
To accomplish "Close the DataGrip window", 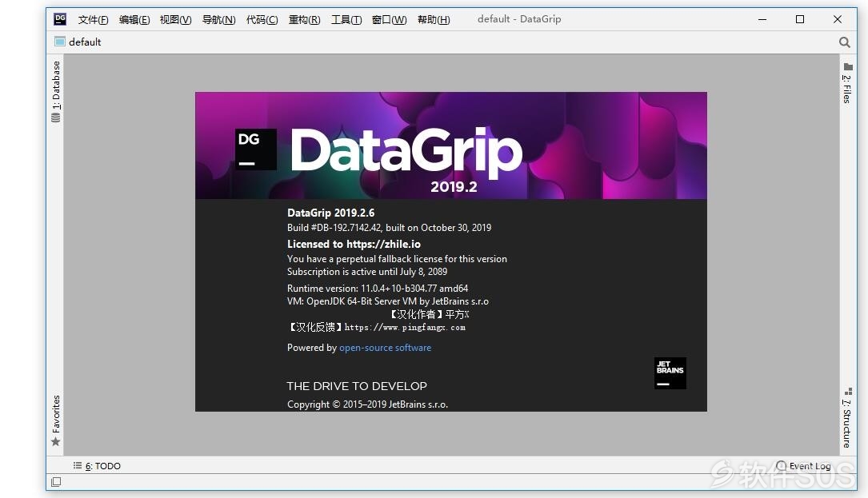I will click(838, 19).
